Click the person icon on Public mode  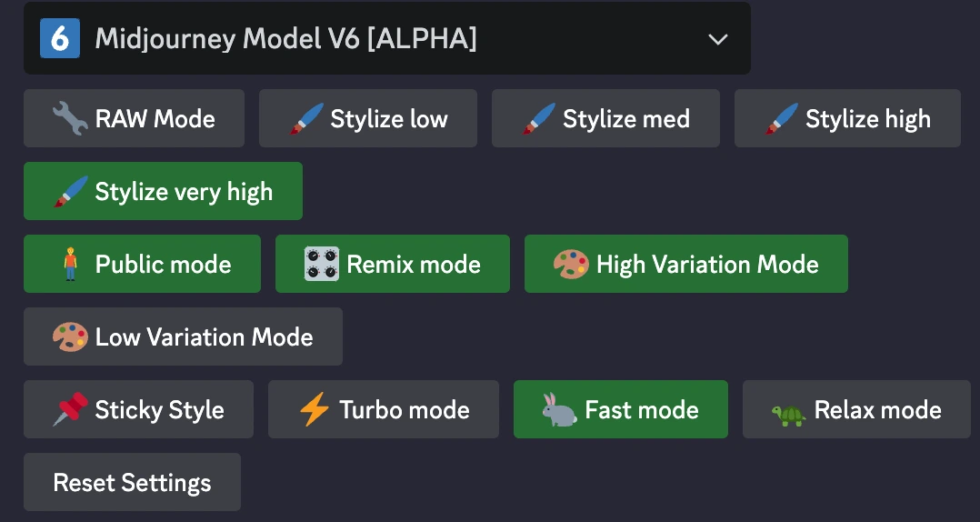pos(71,264)
